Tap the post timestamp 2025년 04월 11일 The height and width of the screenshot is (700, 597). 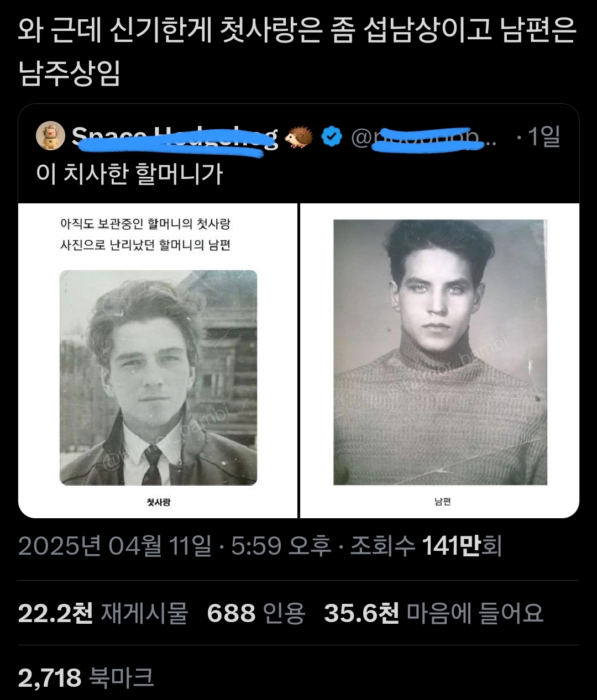pos(115,546)
